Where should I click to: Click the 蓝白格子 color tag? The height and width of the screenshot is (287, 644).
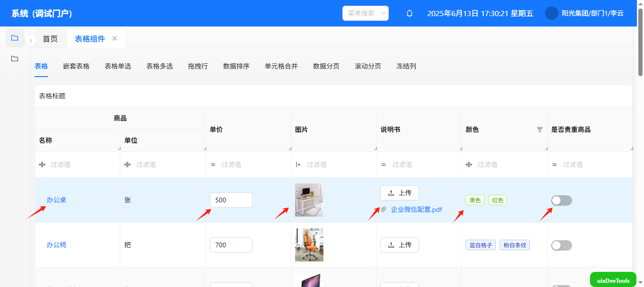tap(481, 245)
